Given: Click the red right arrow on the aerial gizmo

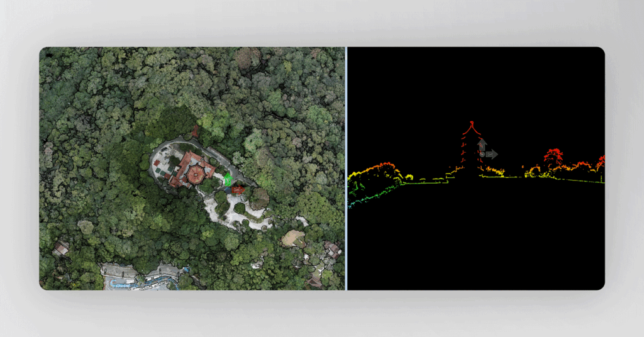Looking at the screenshot, I should tap(238, 189).
